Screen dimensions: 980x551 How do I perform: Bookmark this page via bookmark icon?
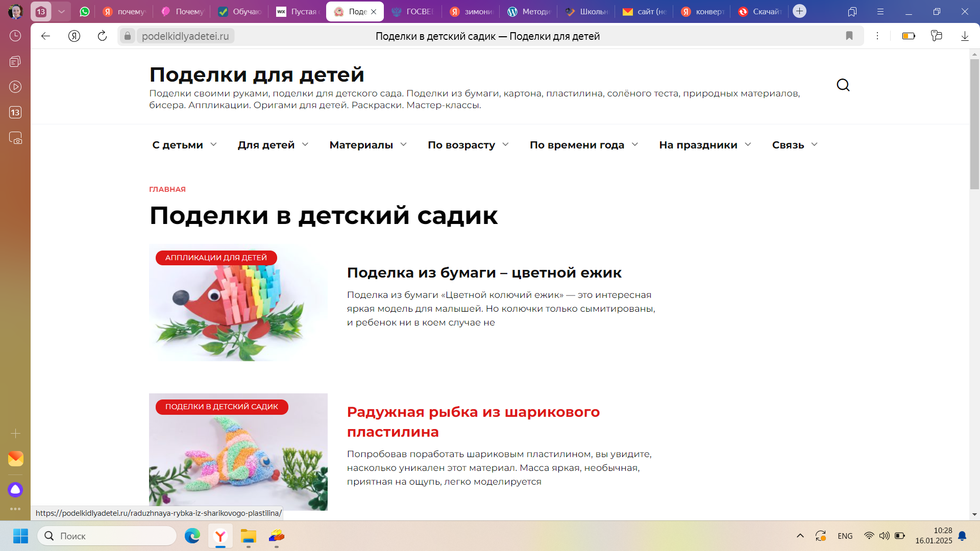point(849,36)
